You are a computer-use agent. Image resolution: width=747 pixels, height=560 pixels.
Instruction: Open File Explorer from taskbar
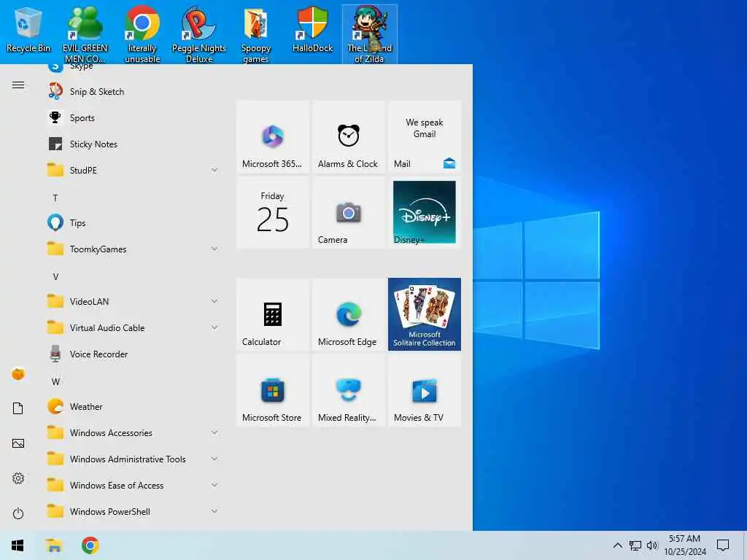click(x=54, y=545)
